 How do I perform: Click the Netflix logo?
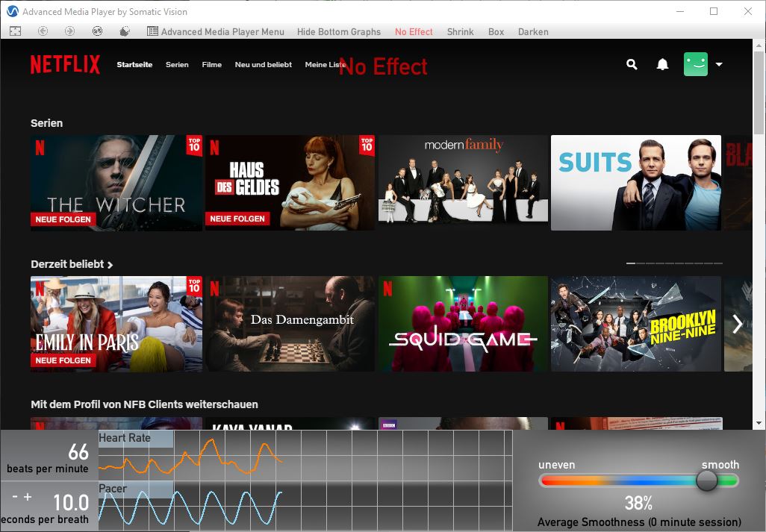[65, 64]
